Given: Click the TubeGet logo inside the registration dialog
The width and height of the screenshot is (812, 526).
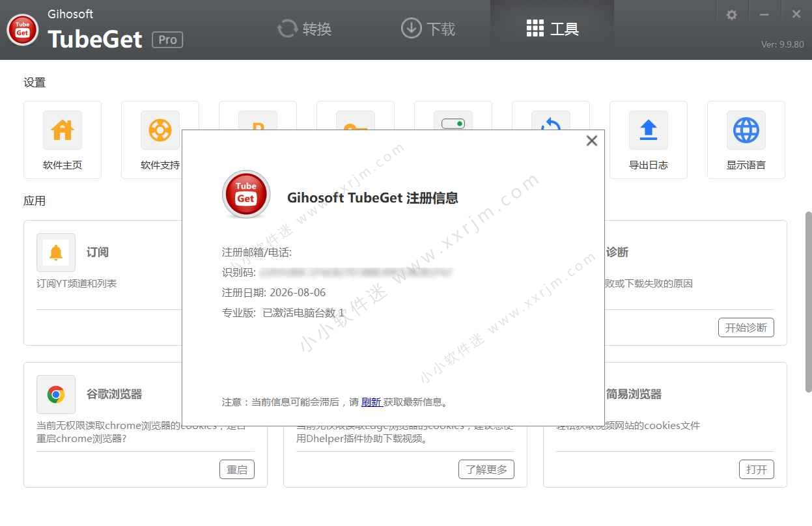Looking at the screenshot, I should (x=246, y=194).
